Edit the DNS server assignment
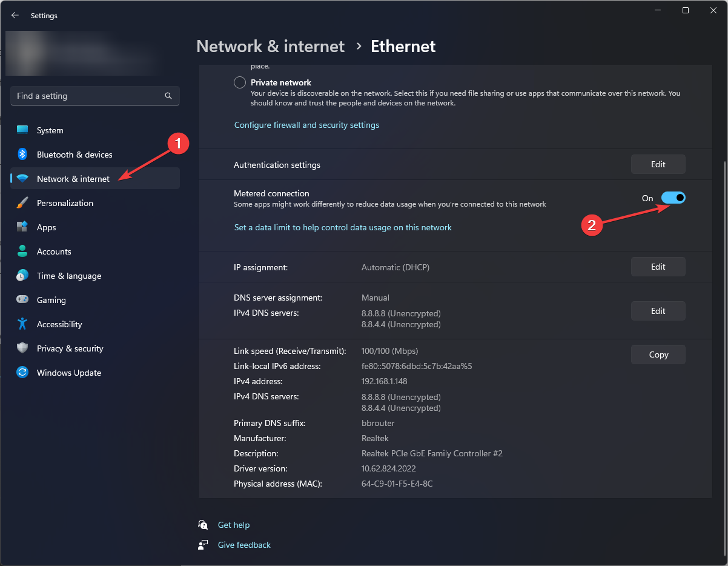 click(658, 311)
